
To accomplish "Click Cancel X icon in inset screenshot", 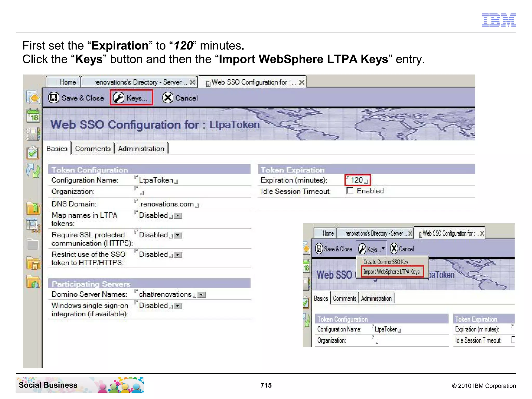I will click(x=394, y=248).
